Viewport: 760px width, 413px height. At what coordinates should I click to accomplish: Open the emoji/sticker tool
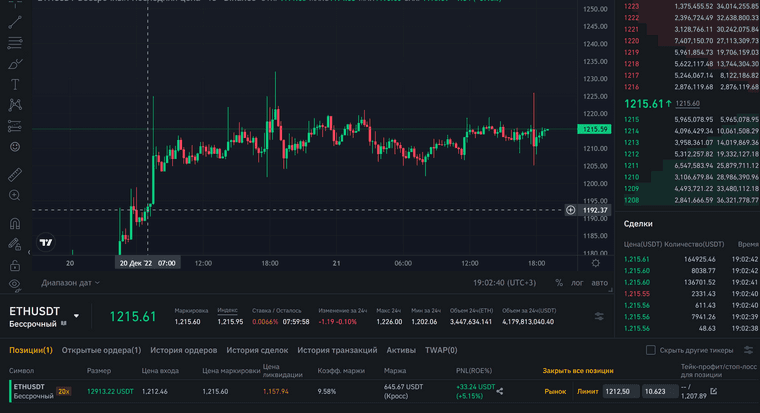tap(15, 146)
